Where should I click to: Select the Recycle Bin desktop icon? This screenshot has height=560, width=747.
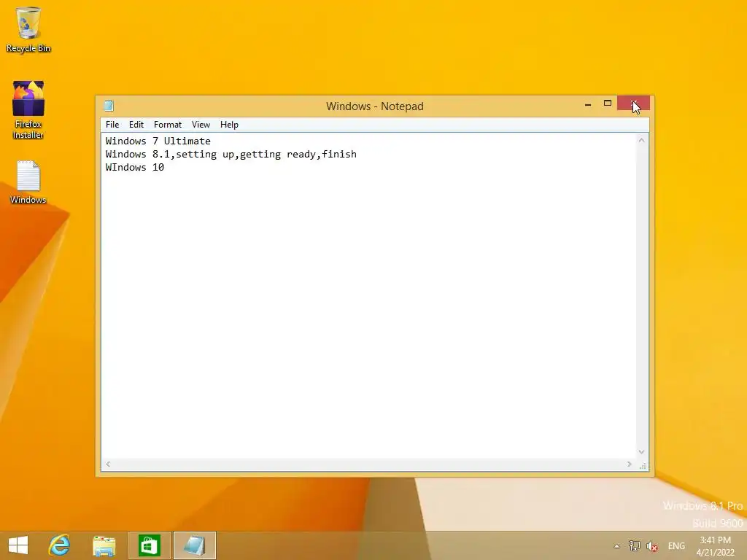click(x=28, y=30)
